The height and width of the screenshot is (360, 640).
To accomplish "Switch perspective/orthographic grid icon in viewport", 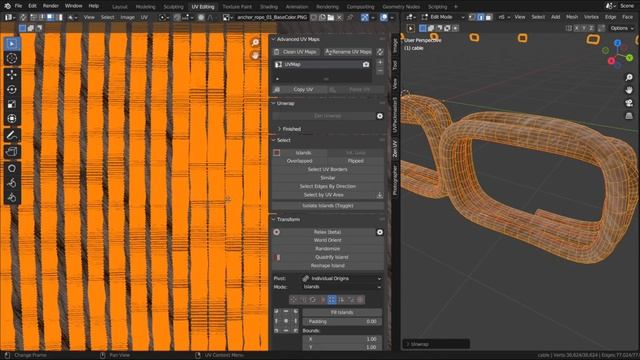I will 629,116.
